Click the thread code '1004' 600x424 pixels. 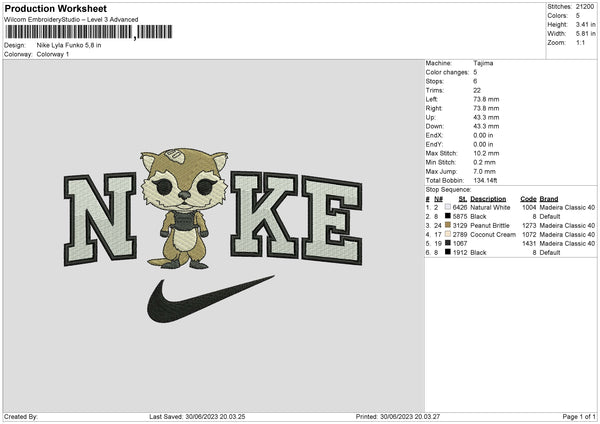(x=529, y=207)
